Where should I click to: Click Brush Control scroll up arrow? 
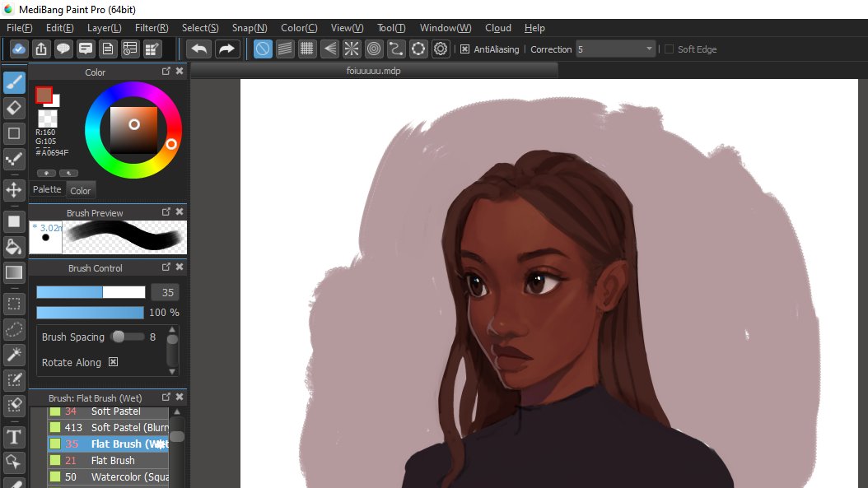172,329
